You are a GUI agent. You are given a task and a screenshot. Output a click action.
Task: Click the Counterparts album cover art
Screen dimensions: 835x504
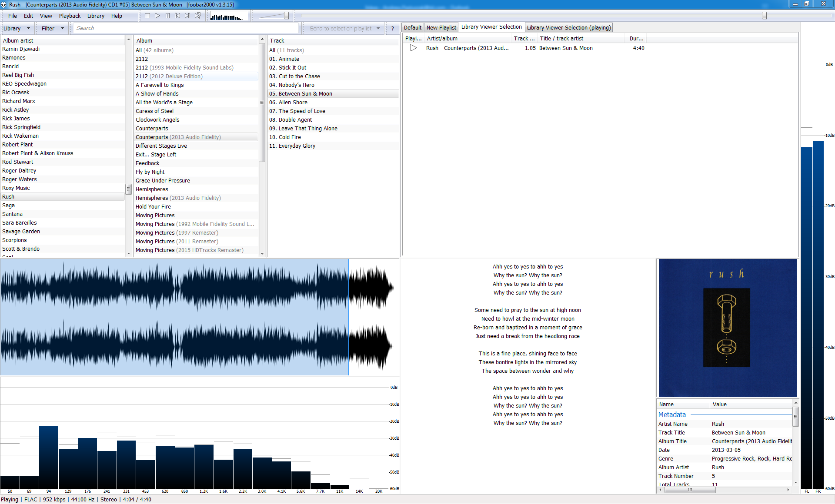point(727,327)
